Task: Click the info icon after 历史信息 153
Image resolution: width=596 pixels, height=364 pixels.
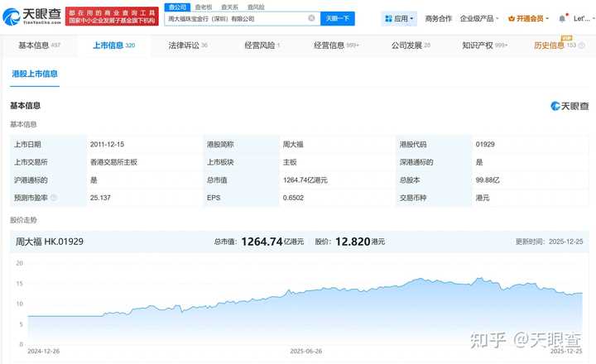Action: pos(582,45)
